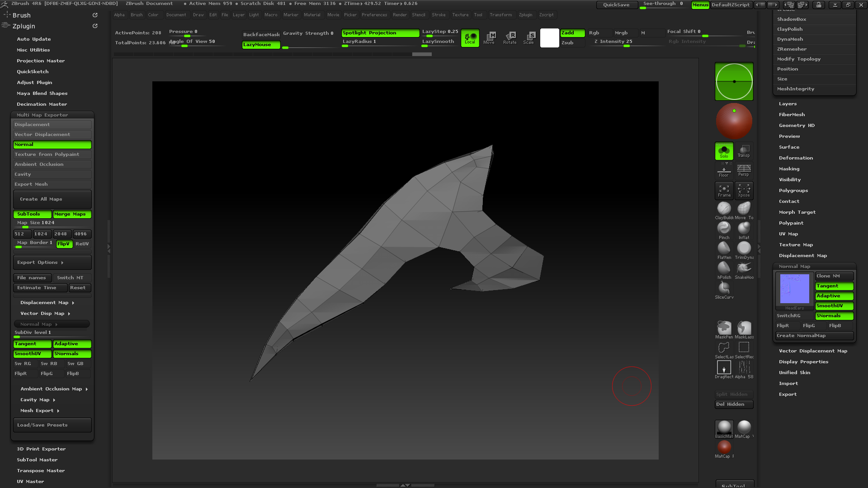The image size is (868, 488).
Task: Toggle Solo mode icon
Action: tap(724, 151)
